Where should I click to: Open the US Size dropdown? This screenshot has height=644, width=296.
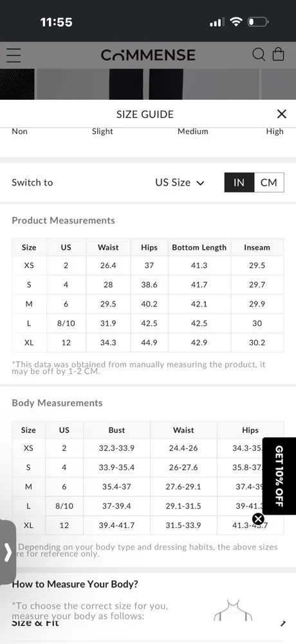pyautogui.click(x=180, y=182)
